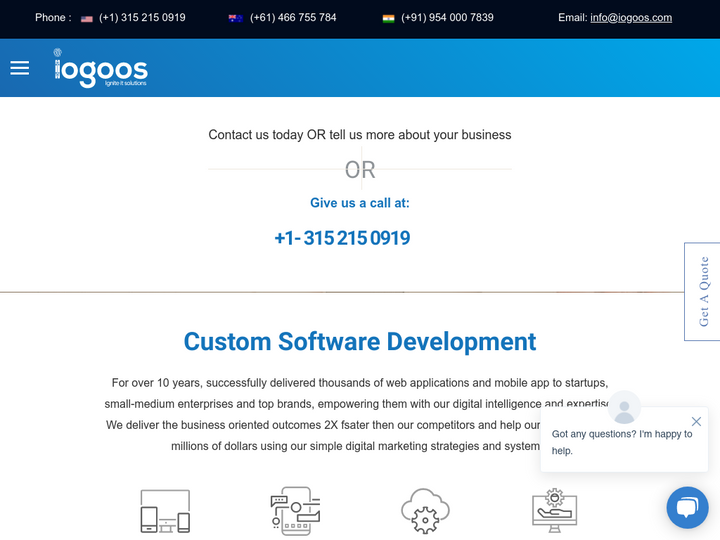Click the Custom Software Development heading
The image size is (720, 540).
(x=360, y=341)
